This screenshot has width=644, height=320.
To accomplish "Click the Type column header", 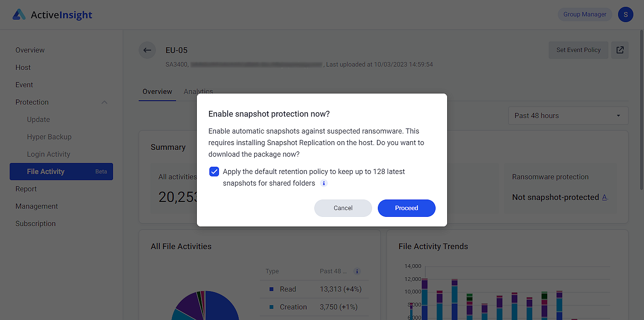I will pyautogui.click(x=272, y=271).
